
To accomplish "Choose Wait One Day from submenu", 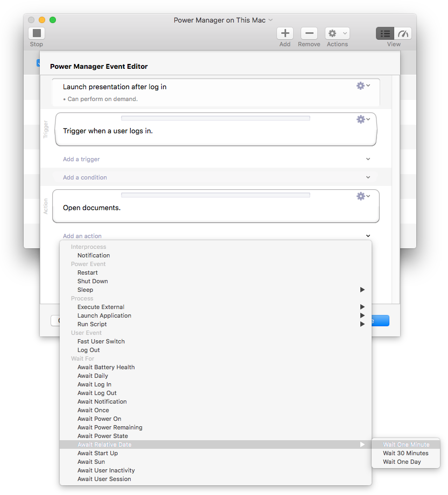I will 406,462.
